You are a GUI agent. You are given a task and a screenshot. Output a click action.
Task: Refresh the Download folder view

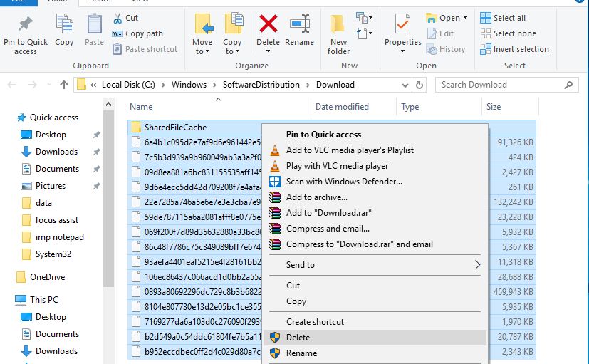pyautogui.click(x=420, y=85)
